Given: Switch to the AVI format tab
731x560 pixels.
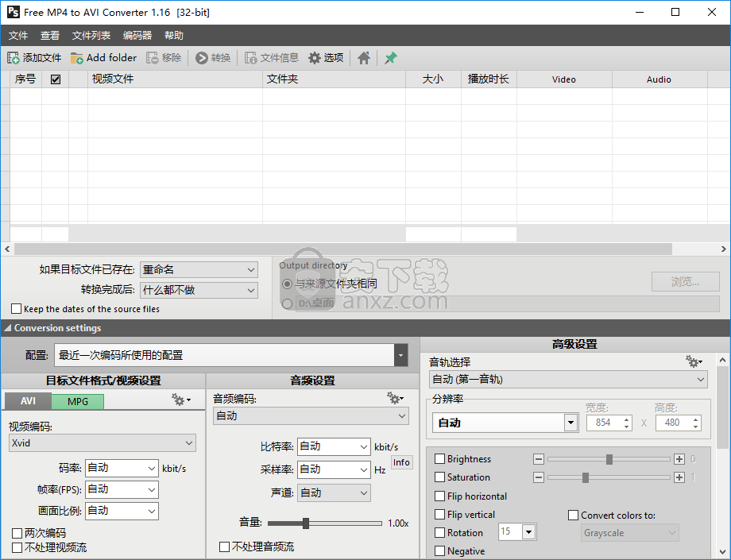Looking at the screenshot, I should [x=28, y=401].
